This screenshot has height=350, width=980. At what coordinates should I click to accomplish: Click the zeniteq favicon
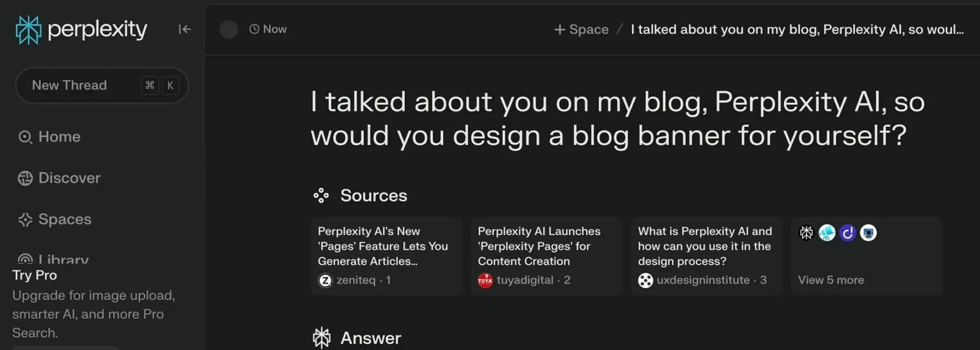[325, 280]
